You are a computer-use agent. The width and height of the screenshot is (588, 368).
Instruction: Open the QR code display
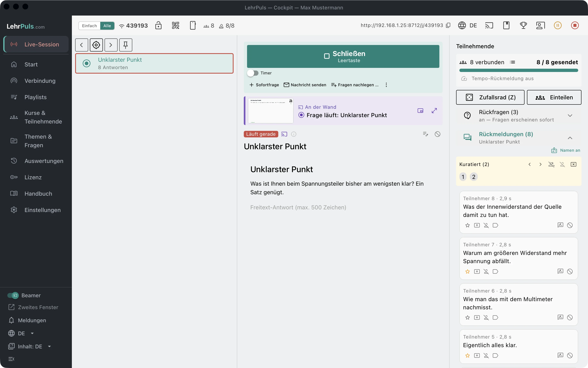[x=175, y=25]
